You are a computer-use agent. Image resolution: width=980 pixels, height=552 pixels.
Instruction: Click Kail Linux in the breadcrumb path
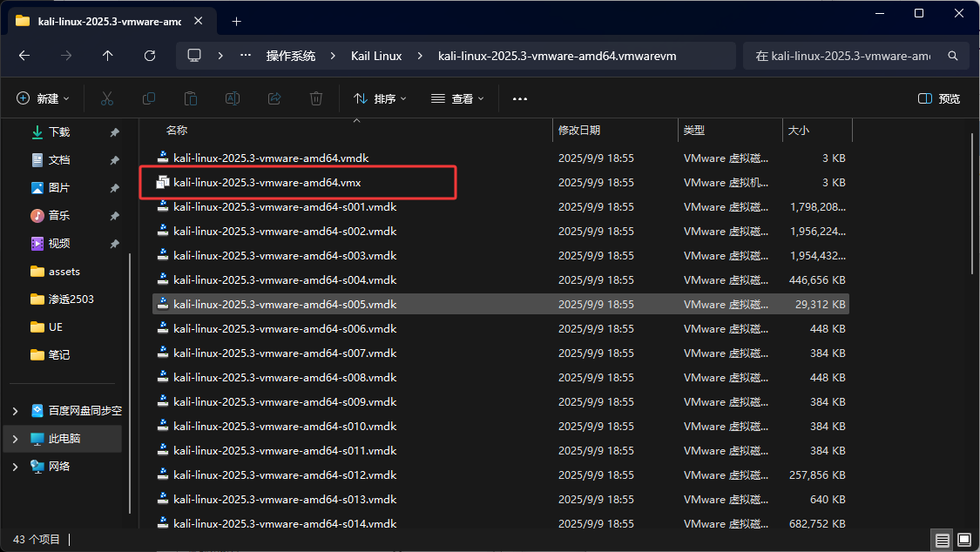(x=376, y=57)
